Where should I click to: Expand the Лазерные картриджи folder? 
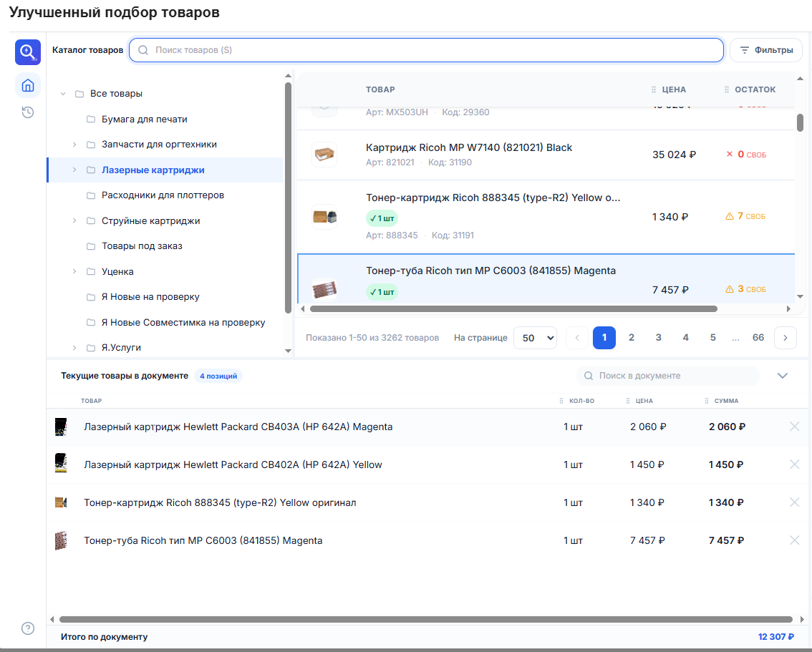(x=74, y=170)
